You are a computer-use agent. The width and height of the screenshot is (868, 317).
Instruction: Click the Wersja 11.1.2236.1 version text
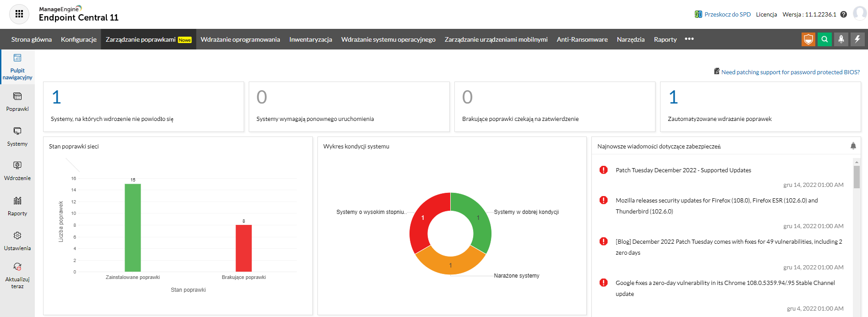(x=809, y=14)
